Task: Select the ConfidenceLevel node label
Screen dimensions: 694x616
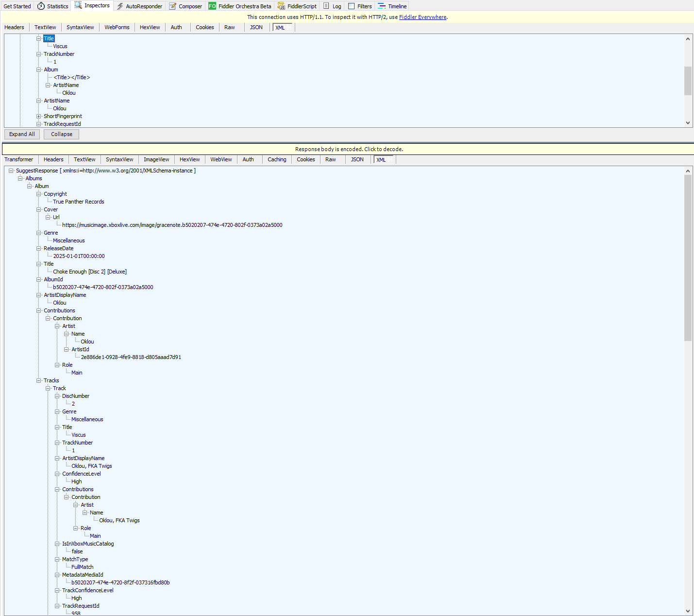Action: [x=82, y=474]
